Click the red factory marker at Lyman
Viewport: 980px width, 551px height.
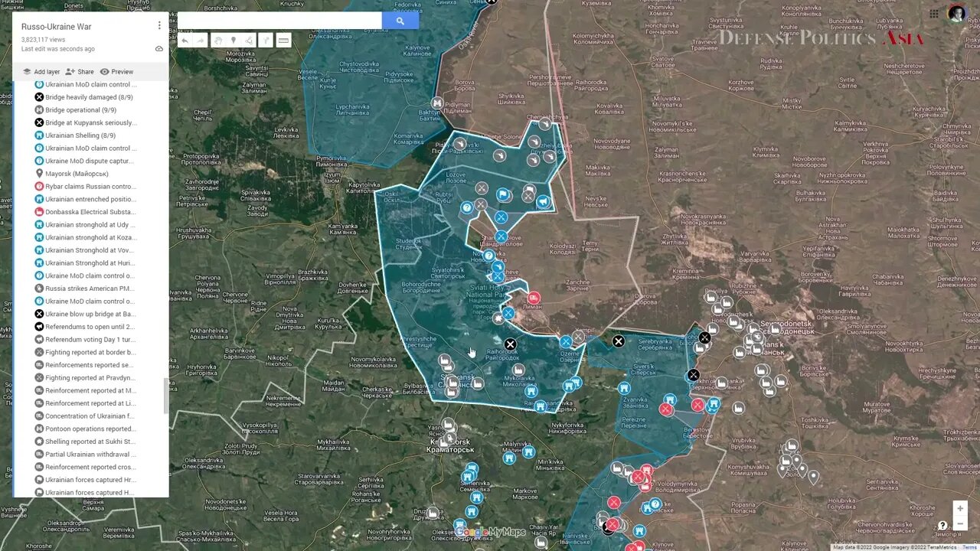coord(534,298)
